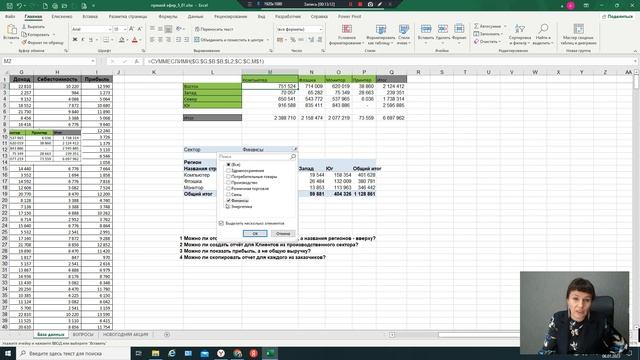The width and height of the screenshot is (640, 360).
Task: Click the Wrap Text (Переносить текст) button
Action: coord(214,29)
